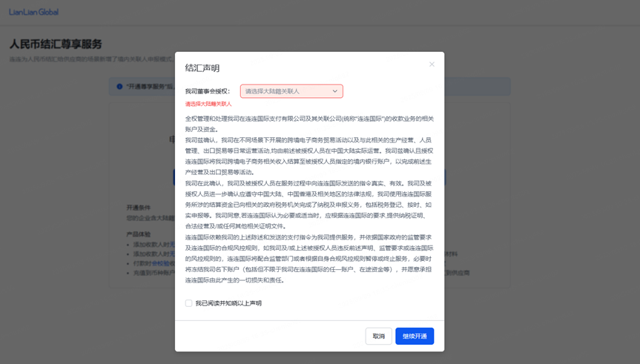The width and height of the screenshot is (640, 364).
Task: Open the 请选择大陆籍关联人 dropdown
Action: (x=291, y=91)
